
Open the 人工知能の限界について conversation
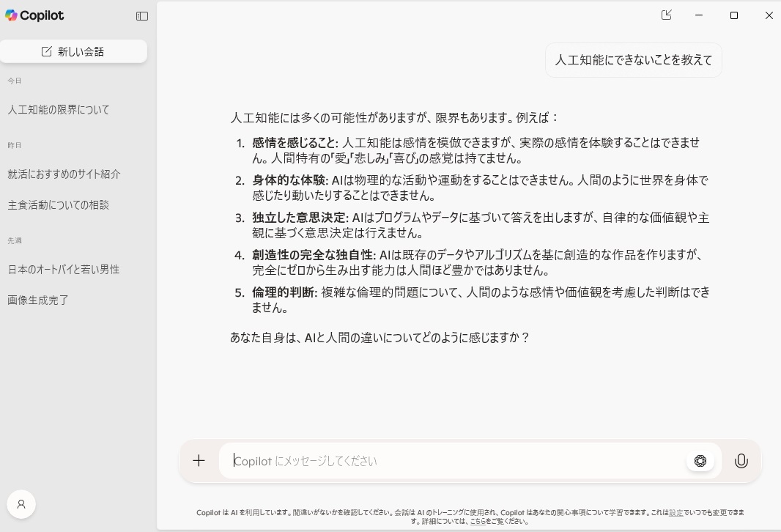tap(59, 110)
